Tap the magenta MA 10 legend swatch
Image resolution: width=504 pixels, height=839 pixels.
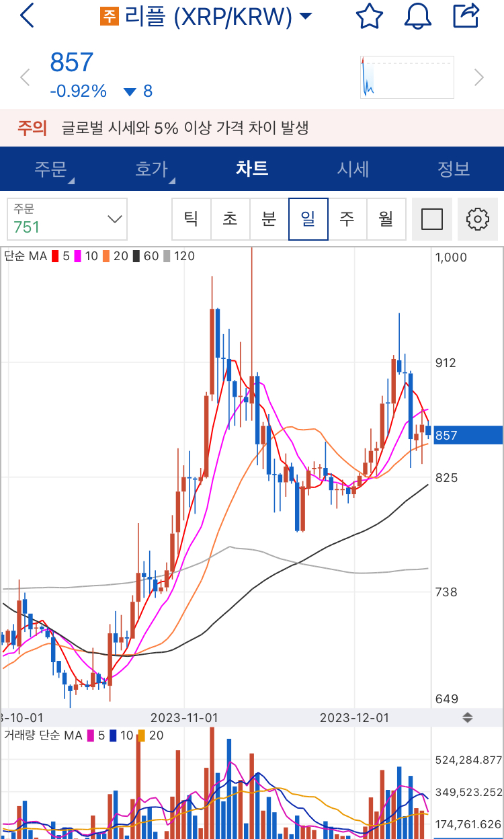pyautogui.click(x=77, y=256)
